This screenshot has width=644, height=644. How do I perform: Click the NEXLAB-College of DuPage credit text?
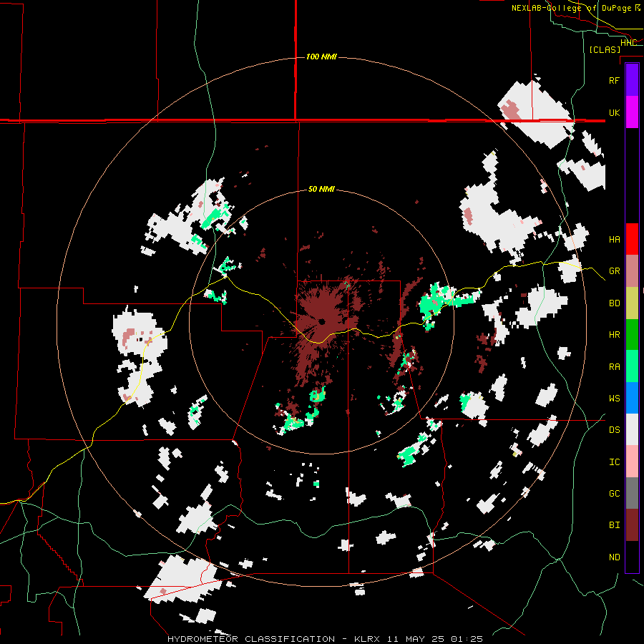(575, 8)
